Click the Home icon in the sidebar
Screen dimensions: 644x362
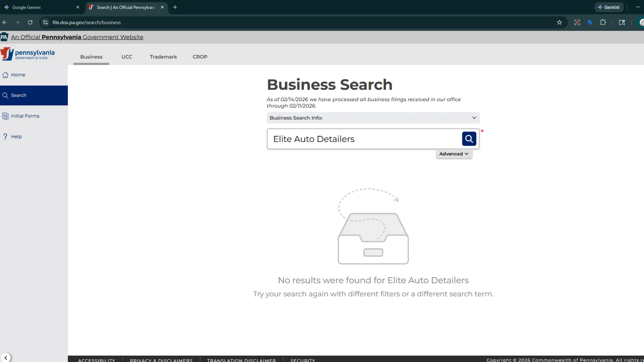[x=5, y=75]
